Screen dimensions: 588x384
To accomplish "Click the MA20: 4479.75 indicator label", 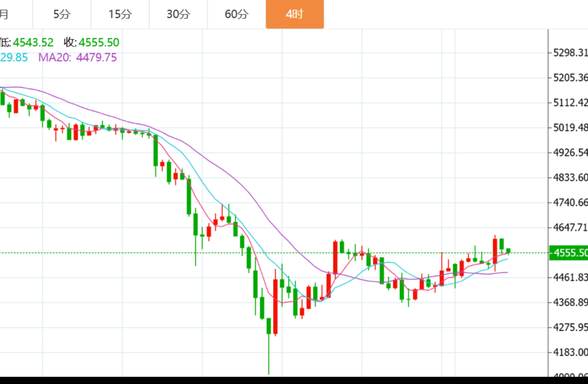I will [77, 57].
